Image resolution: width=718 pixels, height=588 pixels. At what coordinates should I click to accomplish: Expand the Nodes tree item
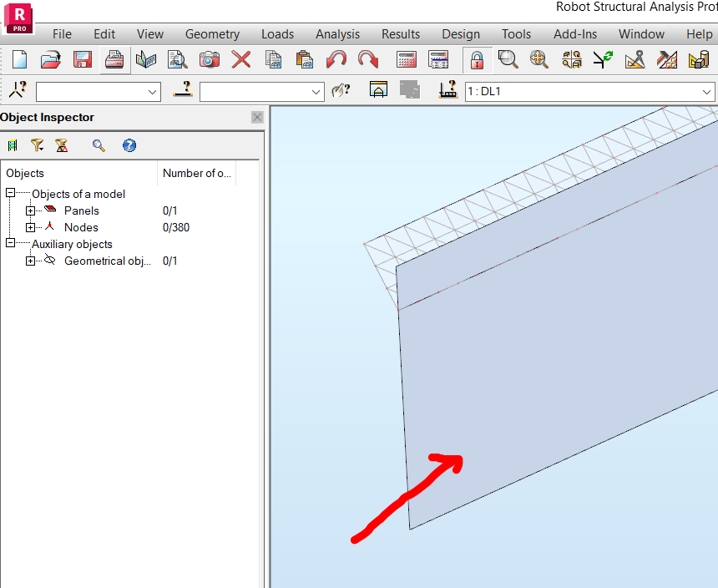click(30, 227)
